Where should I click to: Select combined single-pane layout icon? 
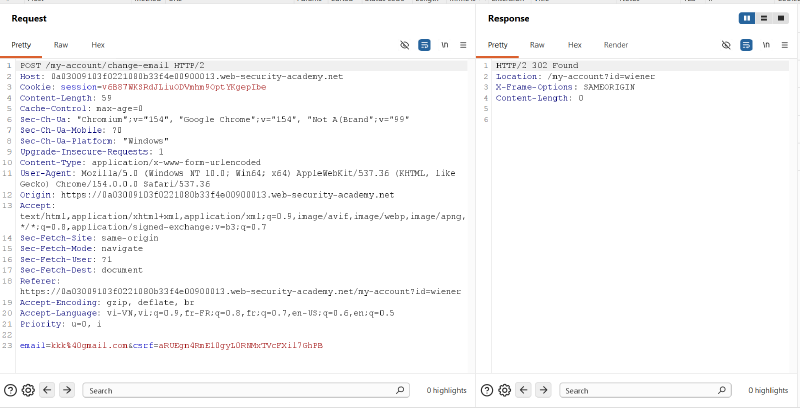781,18
